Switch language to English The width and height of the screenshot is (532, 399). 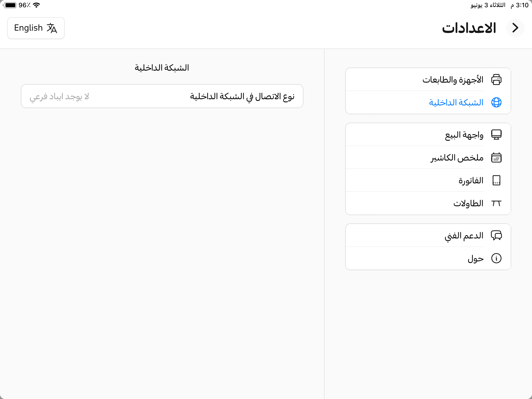[x=36, y=28]
